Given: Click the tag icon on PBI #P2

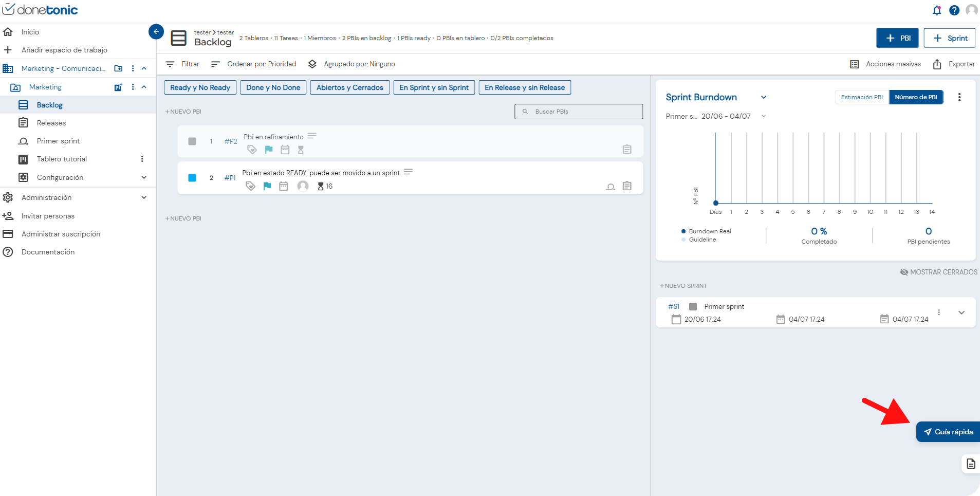Looking at the screenshot, I should point(252,150).
